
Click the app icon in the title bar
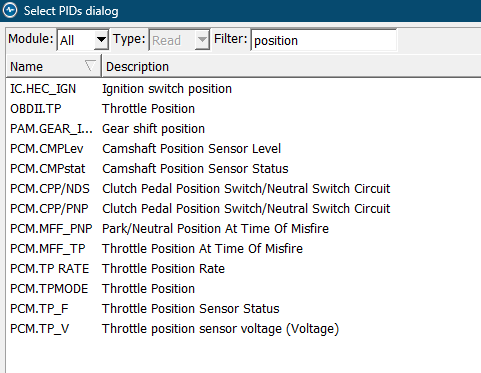(x=10, y=10)
